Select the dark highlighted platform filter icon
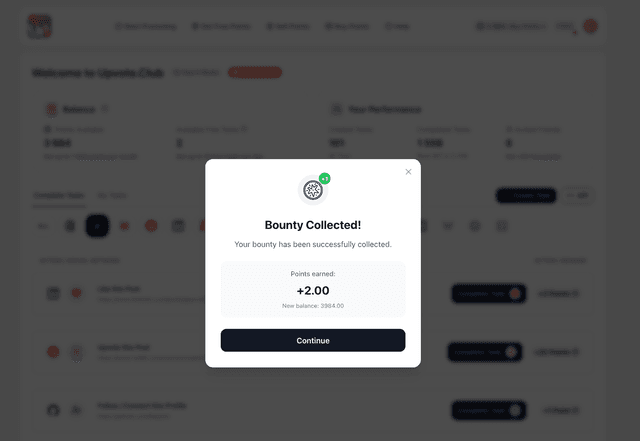This screenshot has width=640, height=441. pyautogui.click(x=97, y=226)
